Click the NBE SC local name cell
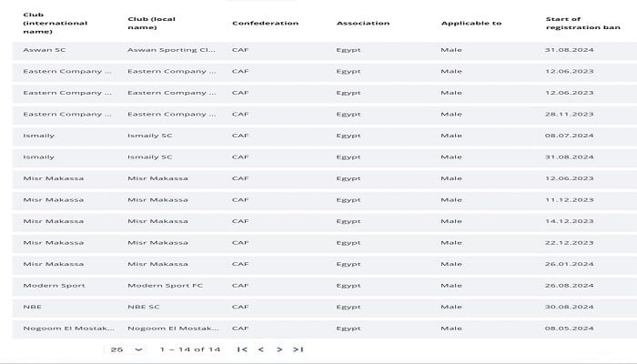This screenshot has width=637, height=364. tap(144, 308)
